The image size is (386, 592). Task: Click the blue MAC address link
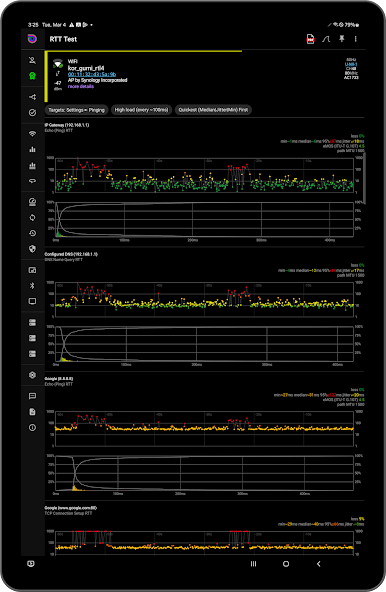click(92, 74)
